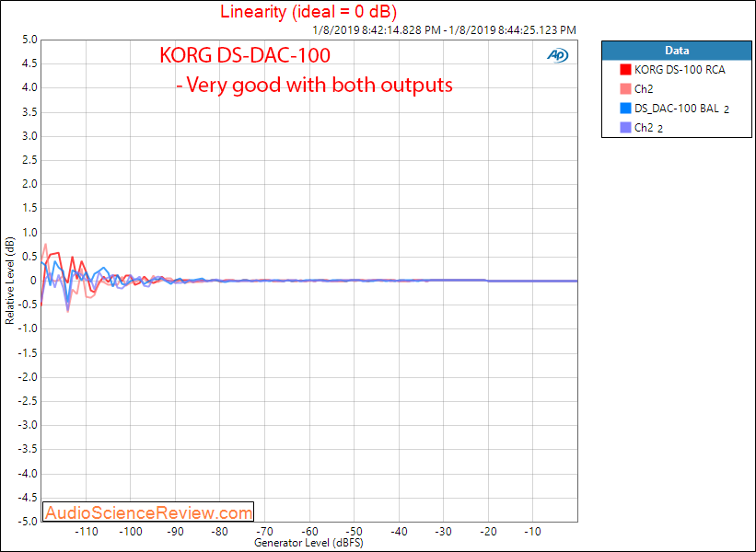
Task: Click the pink Ch2 legend swatch
Action: click(625, 88)
